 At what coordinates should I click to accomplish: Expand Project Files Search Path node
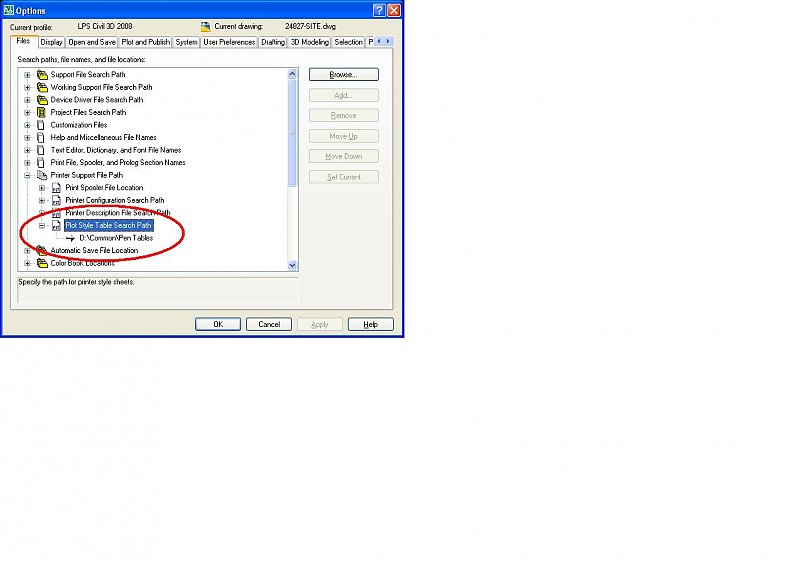(28, 113)
